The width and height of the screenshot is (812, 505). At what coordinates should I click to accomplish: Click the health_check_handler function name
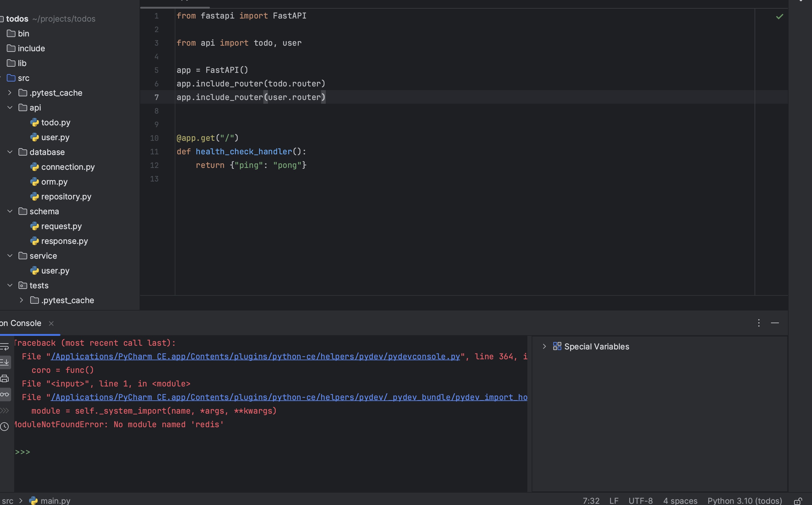pos(244,152)
